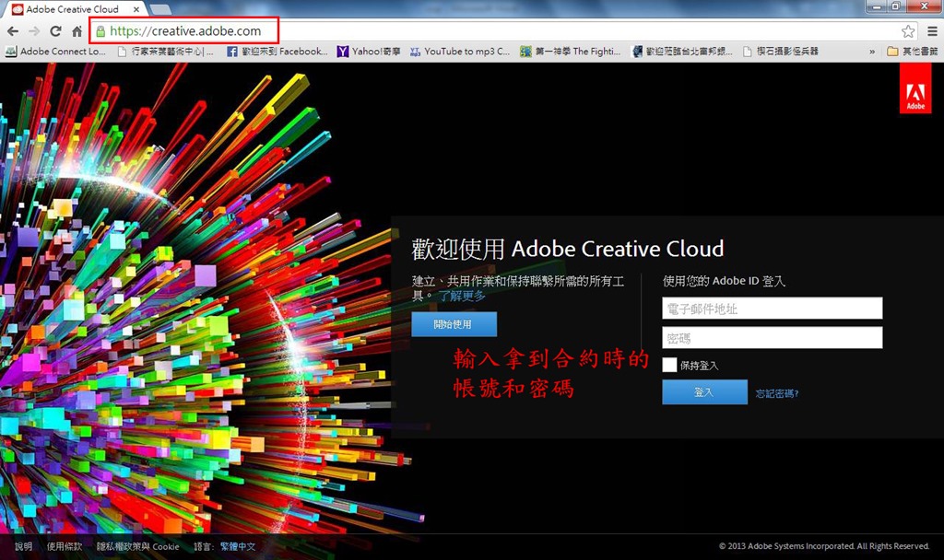This screenshot has width=944, height=560.
Task: Click the Adobe logo on the page
Action: (915, 88)
